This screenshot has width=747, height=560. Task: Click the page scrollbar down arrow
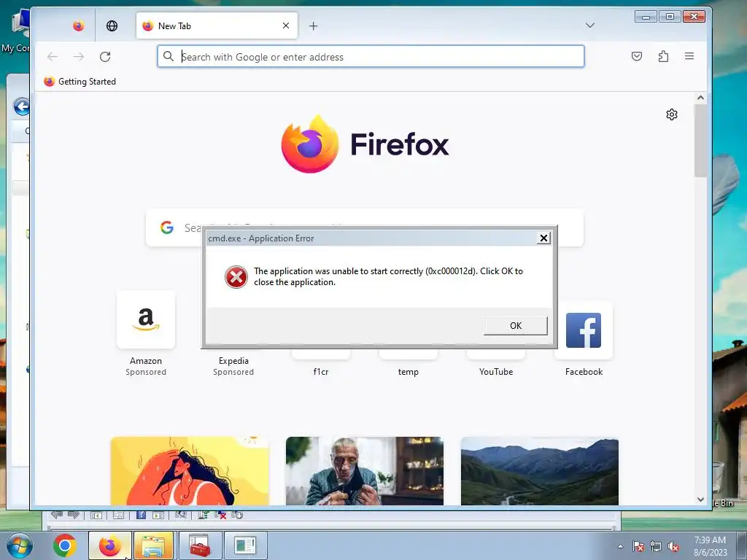click(700, 499)
